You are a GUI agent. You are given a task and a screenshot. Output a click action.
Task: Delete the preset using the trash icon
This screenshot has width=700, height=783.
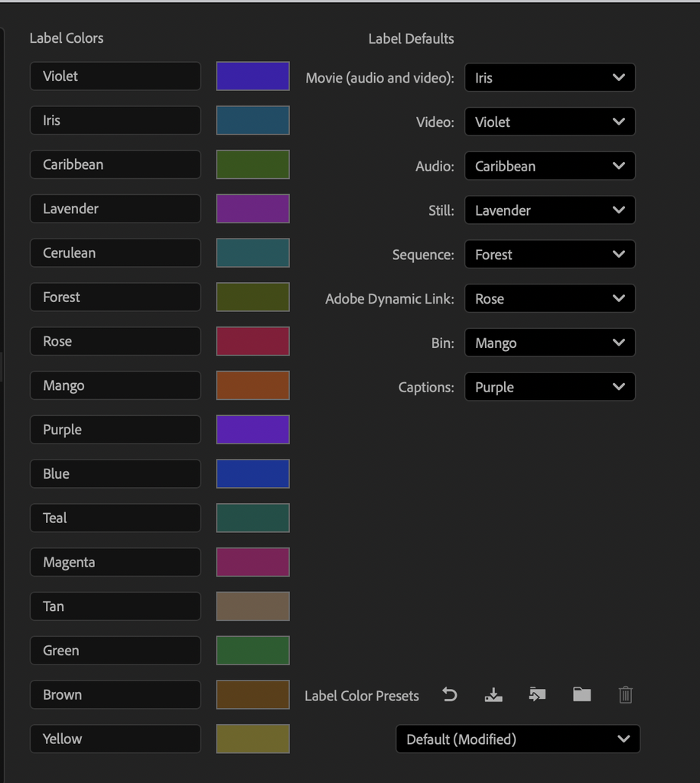point(626,694)
